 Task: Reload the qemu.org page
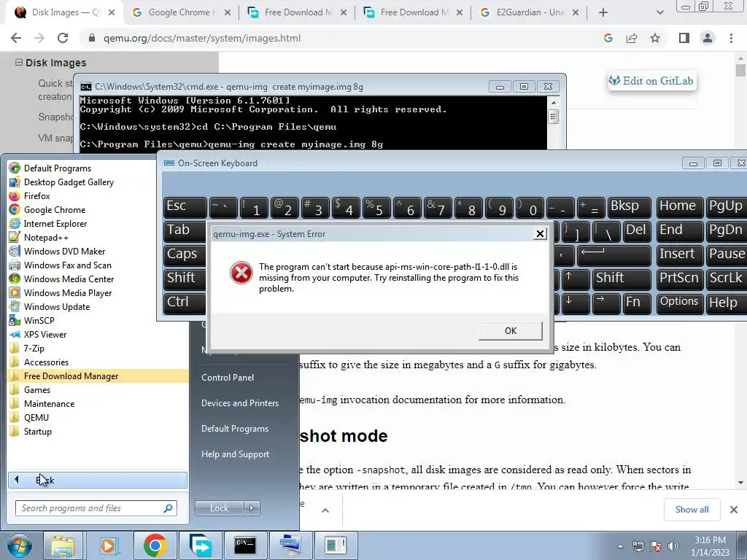pyautogui.click(x=63, y=38)
